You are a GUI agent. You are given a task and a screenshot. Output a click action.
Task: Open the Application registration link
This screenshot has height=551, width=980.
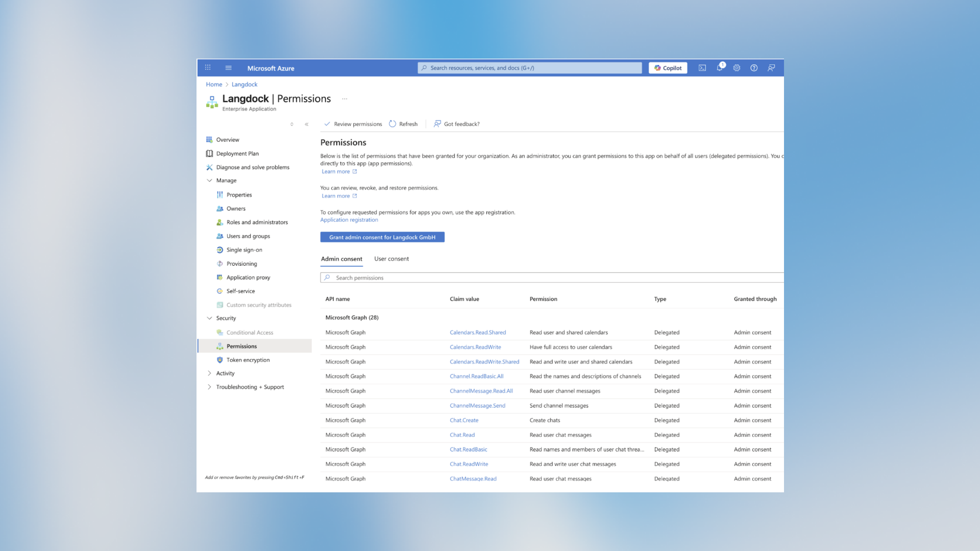pyautogui.click(x=349, y=219)
